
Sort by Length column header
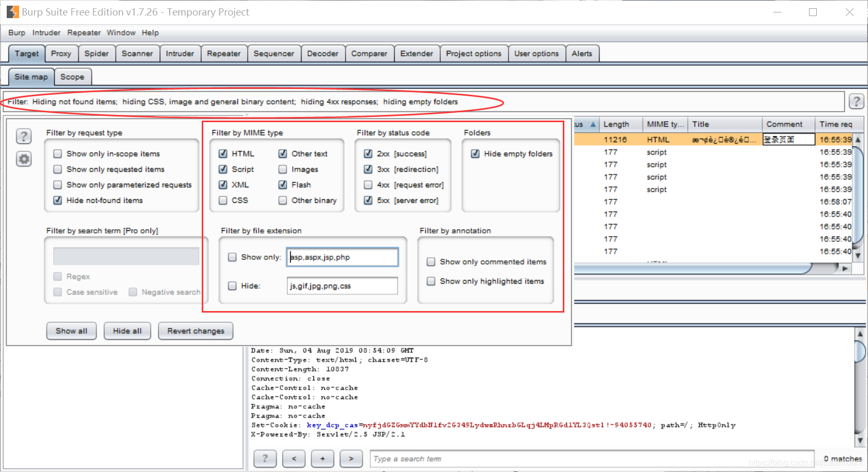(x=621, y=124)
